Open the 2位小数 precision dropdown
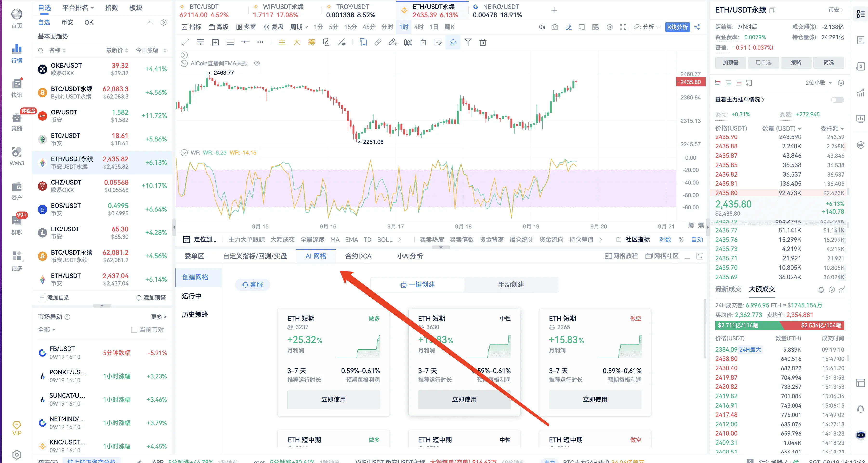 (818, 83)
